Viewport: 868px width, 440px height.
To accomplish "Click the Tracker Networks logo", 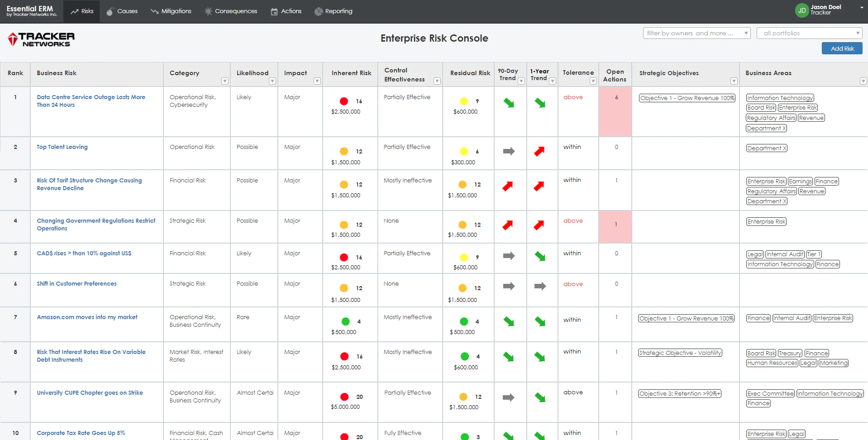I will coord(41,39).
